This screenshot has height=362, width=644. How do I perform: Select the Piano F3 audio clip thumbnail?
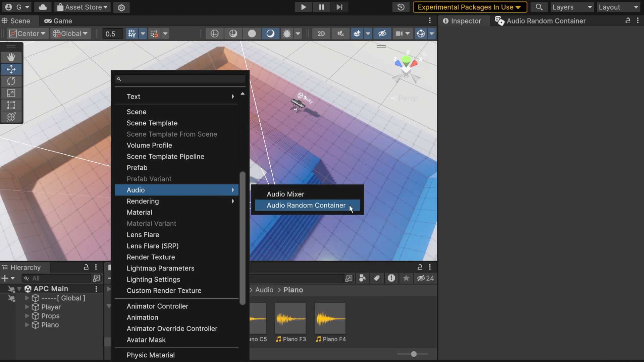point(290,318)
